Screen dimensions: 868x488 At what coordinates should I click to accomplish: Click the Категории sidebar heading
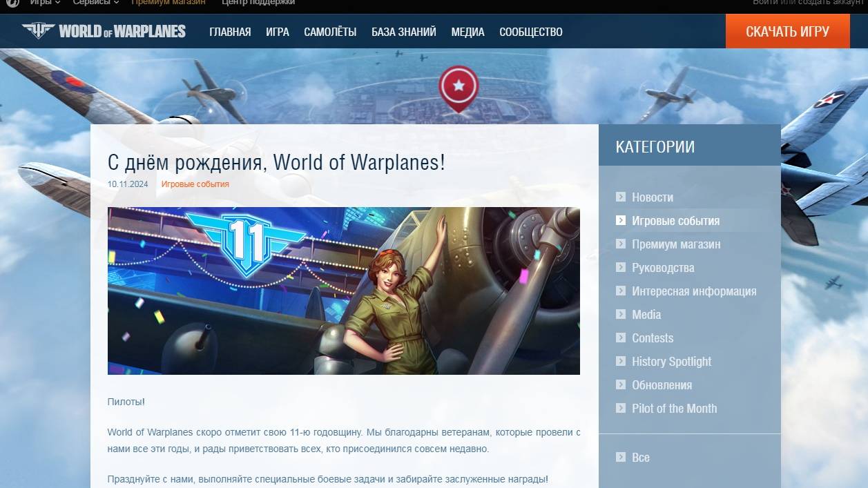pos(655,146)
